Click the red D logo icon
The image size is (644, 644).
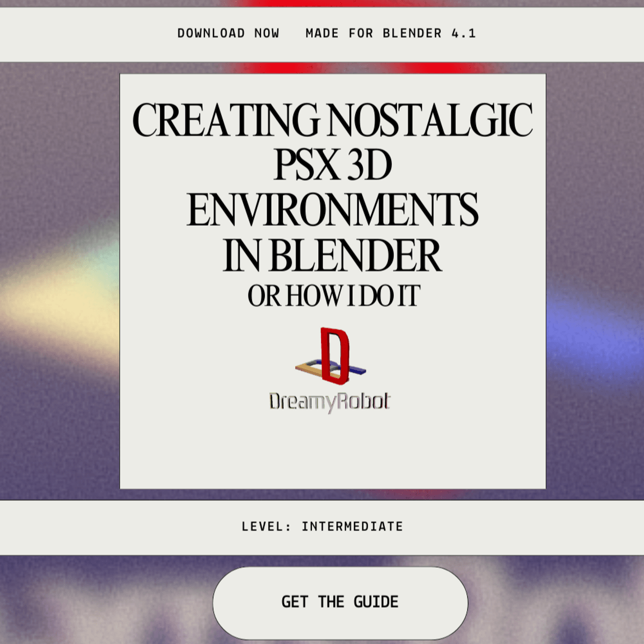[335, 356]
